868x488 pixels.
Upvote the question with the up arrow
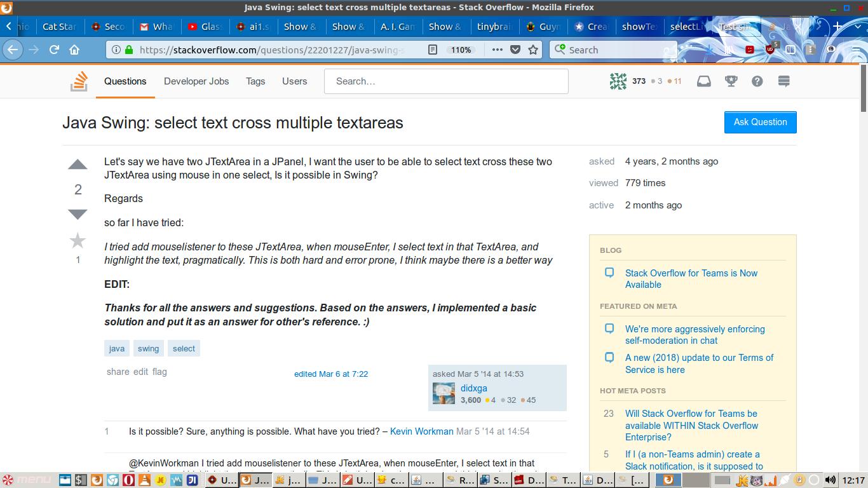click(78, 165)
